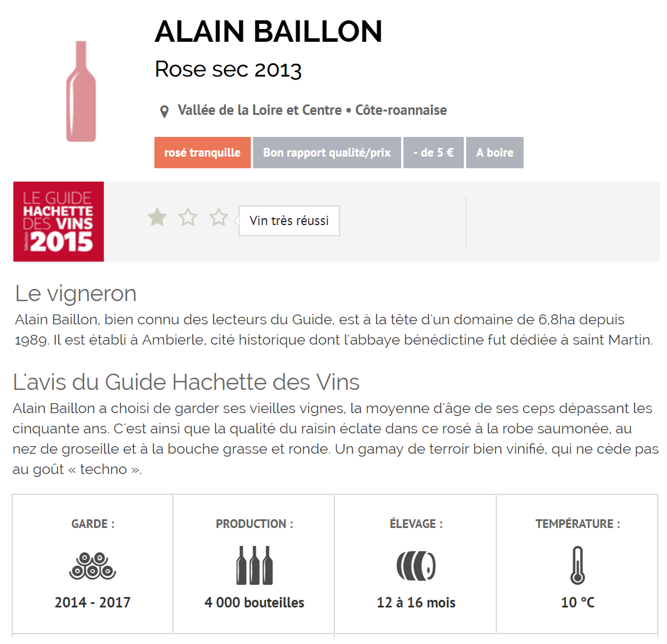Click the third empty rating star

[219, 218]
